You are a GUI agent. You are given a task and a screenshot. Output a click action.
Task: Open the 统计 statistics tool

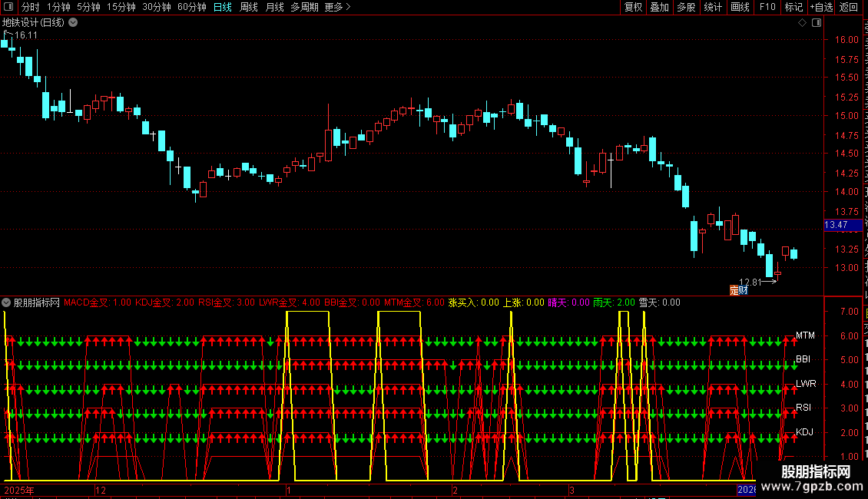click(712, 7)
